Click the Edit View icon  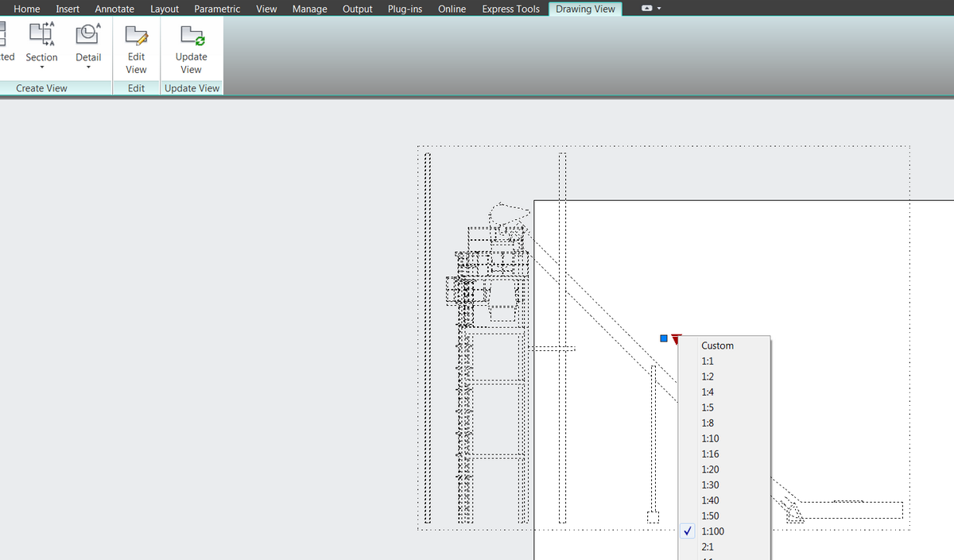click(x=137, y=34)
